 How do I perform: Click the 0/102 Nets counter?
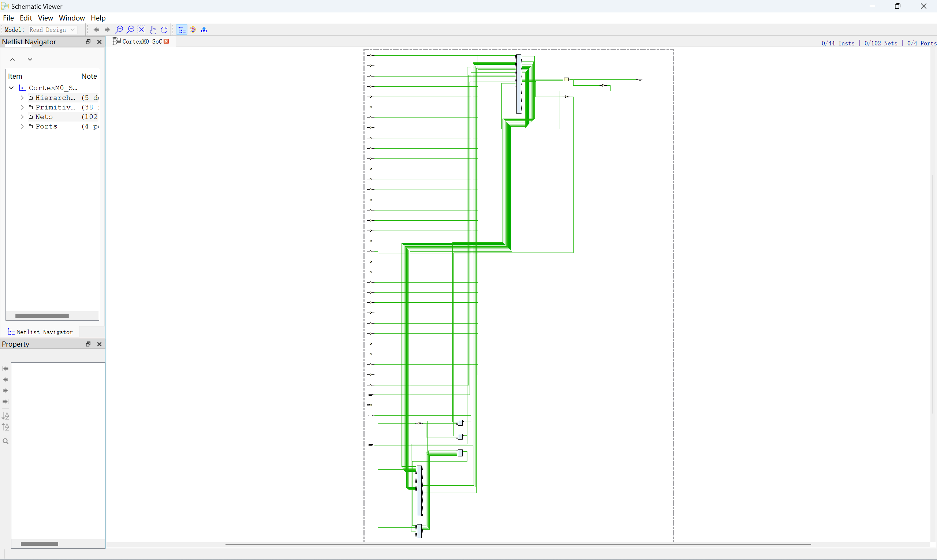(x=881, y=44)
